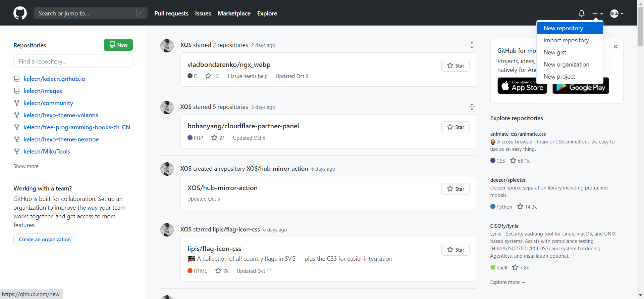Open Issues in top navigation
The width and height of the screenshot is (644, 299).
point(203,13)
